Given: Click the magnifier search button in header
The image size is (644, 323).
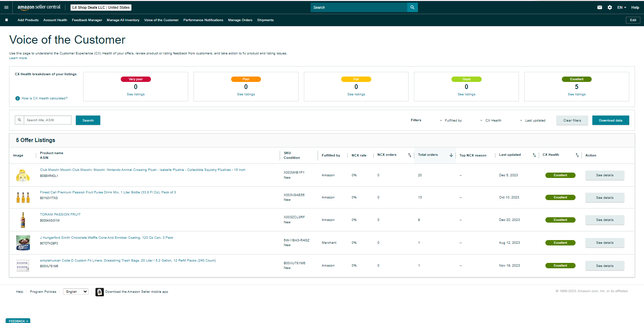Looking at the screenshot, I should (x=412, y=7).
